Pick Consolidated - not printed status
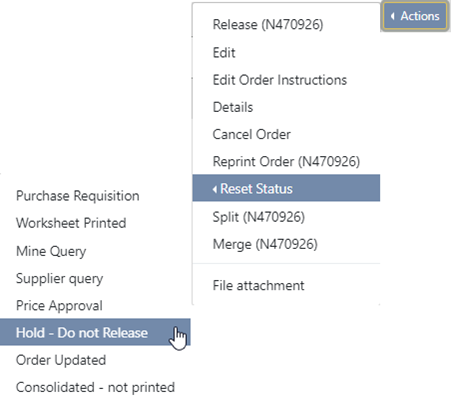 (95, 387)
